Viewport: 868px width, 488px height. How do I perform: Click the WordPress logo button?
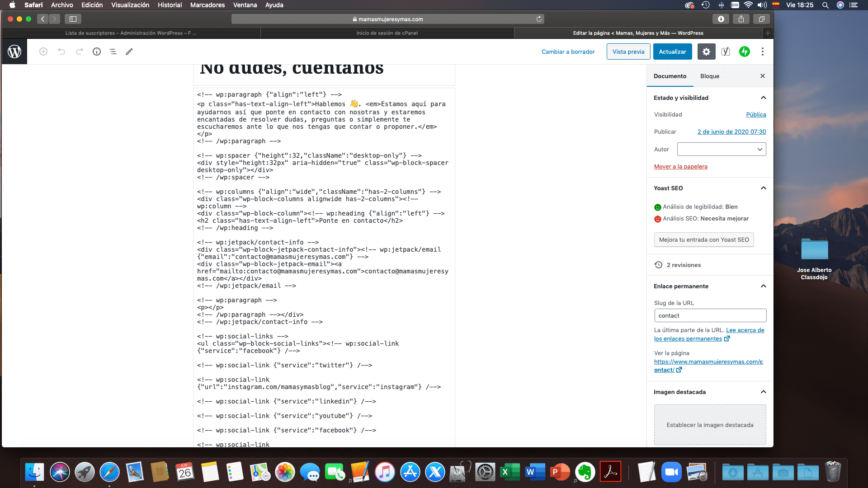[x=14, y=52]
